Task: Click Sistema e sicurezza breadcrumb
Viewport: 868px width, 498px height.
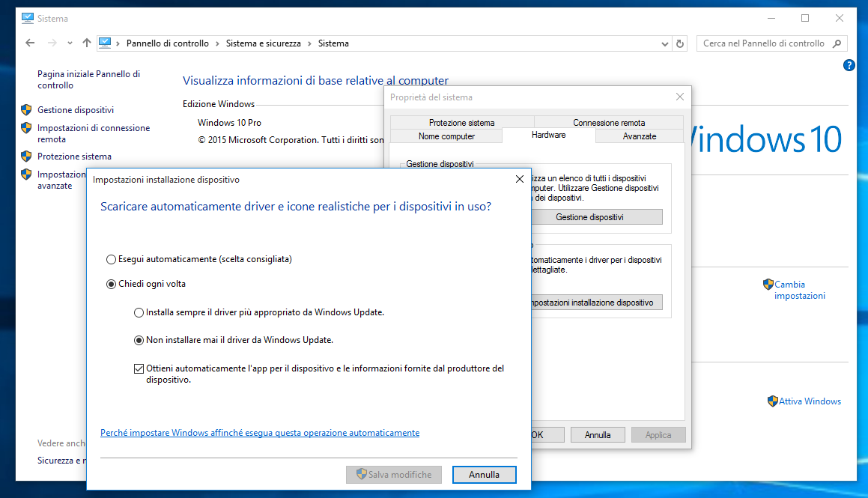Action: point(264,43)
